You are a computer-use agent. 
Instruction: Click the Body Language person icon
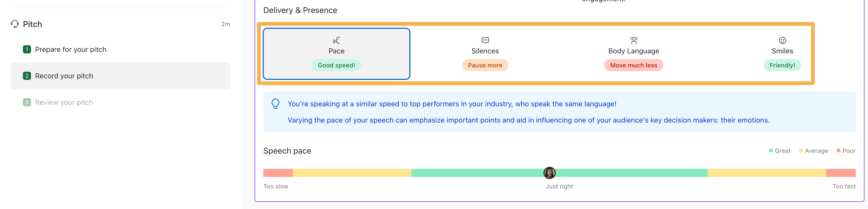(633, 40)
